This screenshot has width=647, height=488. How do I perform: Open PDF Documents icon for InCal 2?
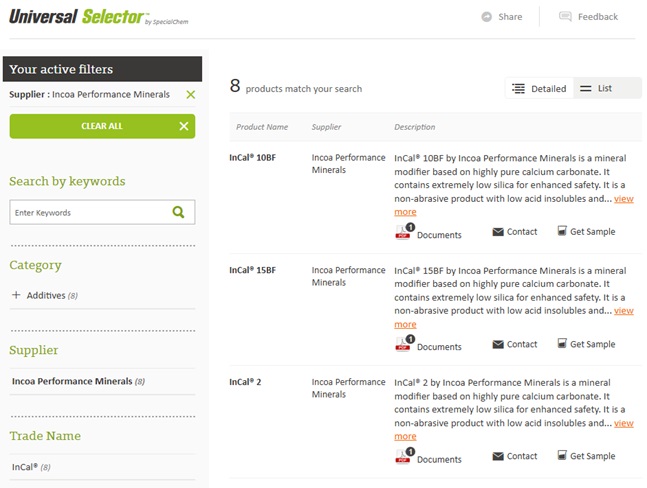[404, 456]
